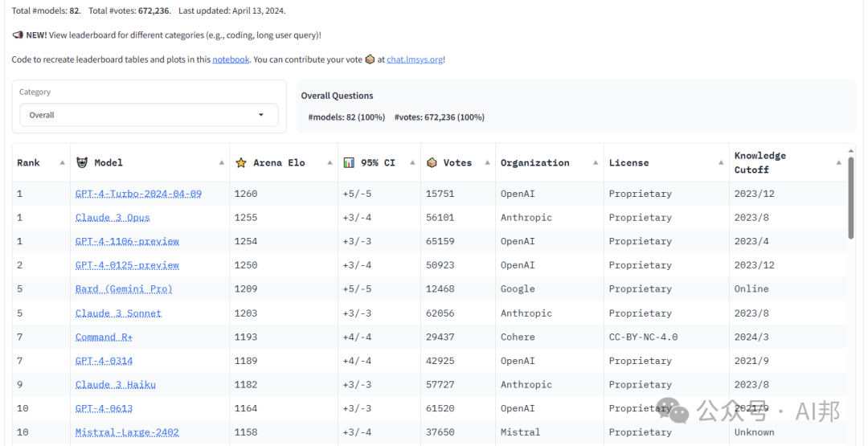The height and width of the screenshot is (446, 868).
Task: Click the Model column sort arrow
Action: pyautogui.click(x=222, y=163)
